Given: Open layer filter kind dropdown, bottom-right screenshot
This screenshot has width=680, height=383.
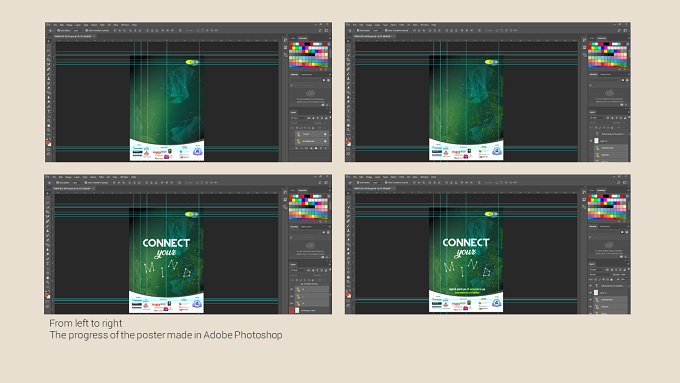Looking at the screenshot, I should coord(598,270).
